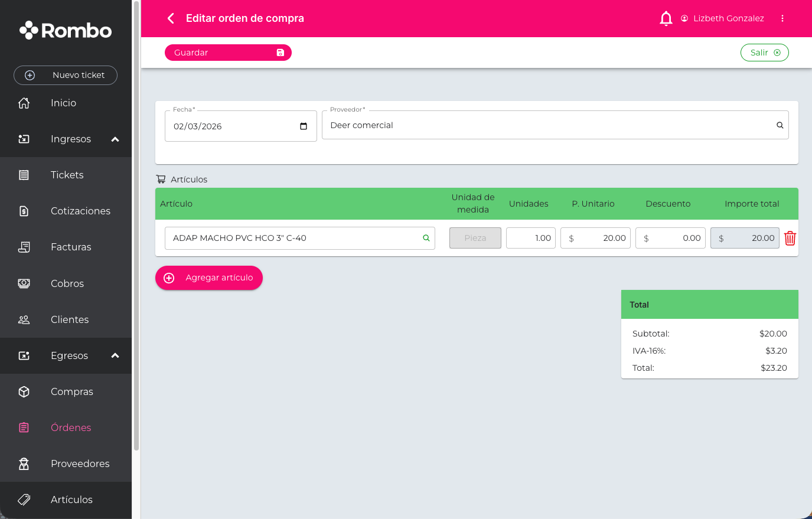Click the back arrow in header
The height and width of the screenshot is (519, 812).
point(171,18)
